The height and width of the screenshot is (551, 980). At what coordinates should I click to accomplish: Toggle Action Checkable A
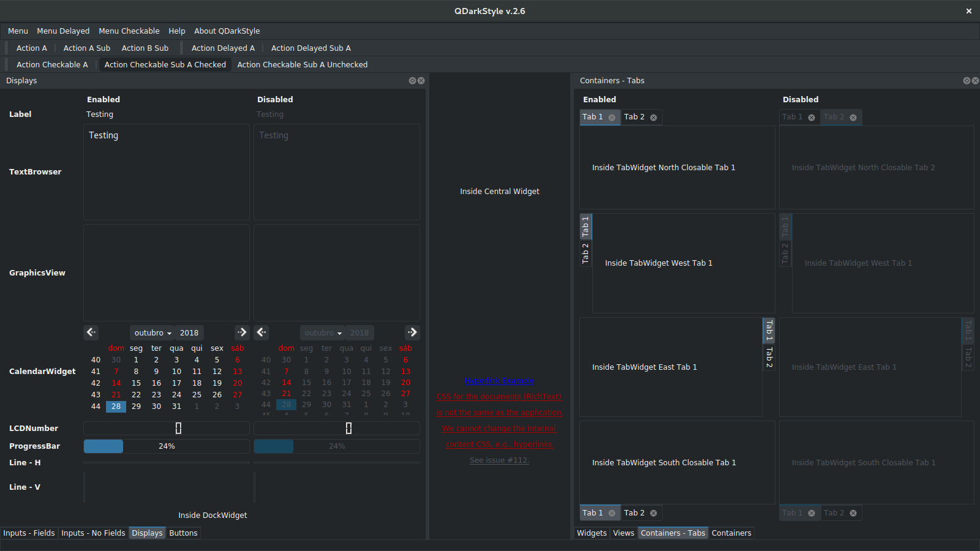(x=52, y=65)
